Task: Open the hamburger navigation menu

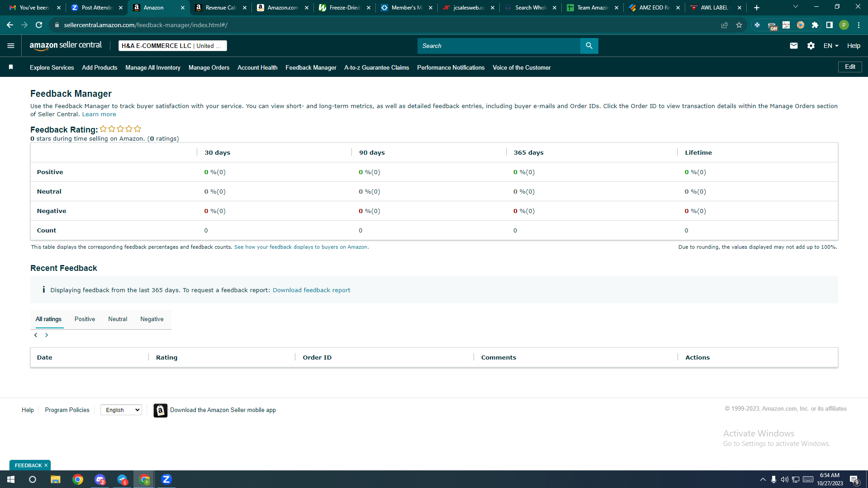Action: point(11,46)
